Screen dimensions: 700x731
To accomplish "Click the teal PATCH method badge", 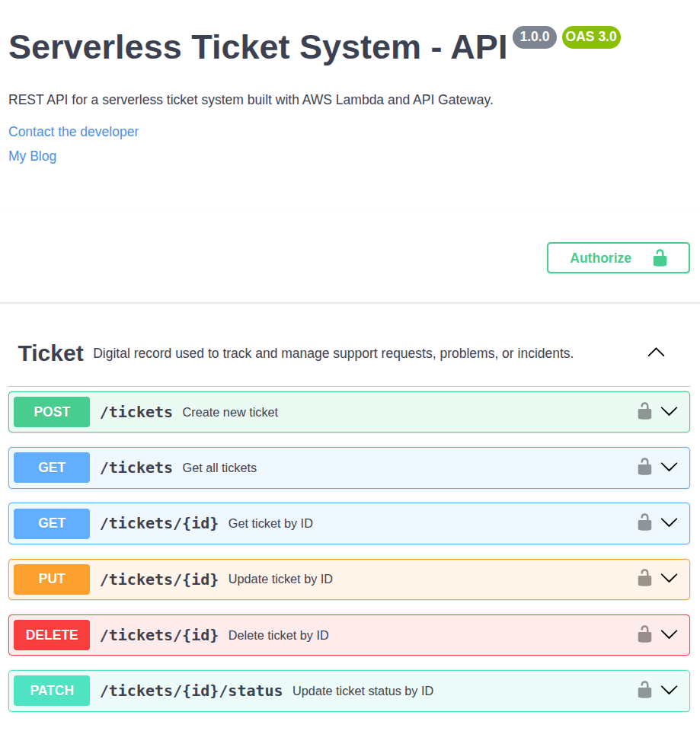I will point(52,691).
